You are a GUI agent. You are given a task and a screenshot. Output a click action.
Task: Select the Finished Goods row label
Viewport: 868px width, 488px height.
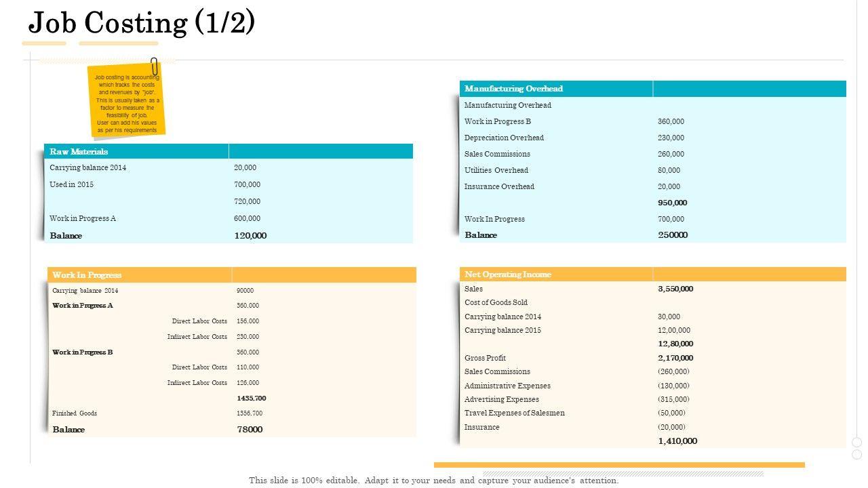(x=75, y=413)
